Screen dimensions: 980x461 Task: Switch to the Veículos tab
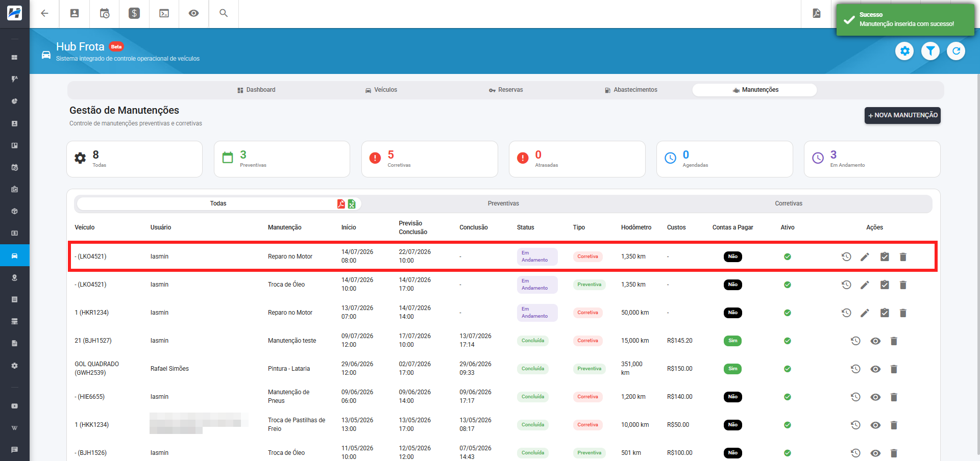coord(381,90)
